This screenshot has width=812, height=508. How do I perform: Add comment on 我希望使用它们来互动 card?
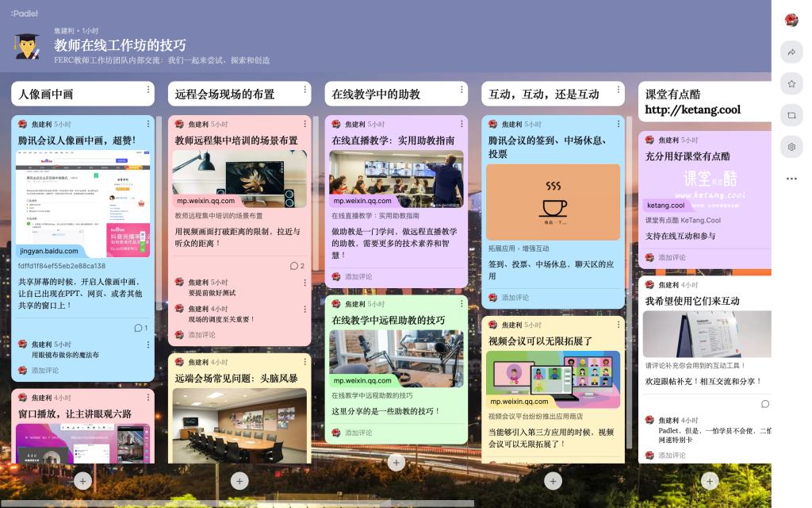coord(672,456)
